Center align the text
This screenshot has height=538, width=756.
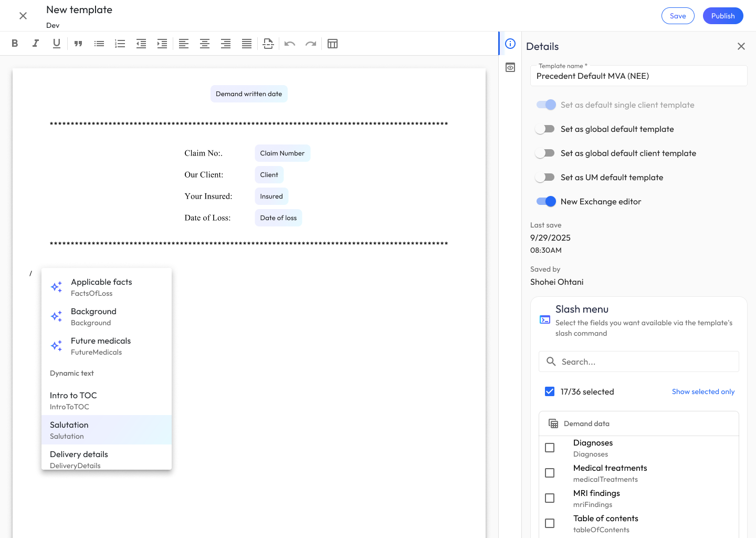205,44
